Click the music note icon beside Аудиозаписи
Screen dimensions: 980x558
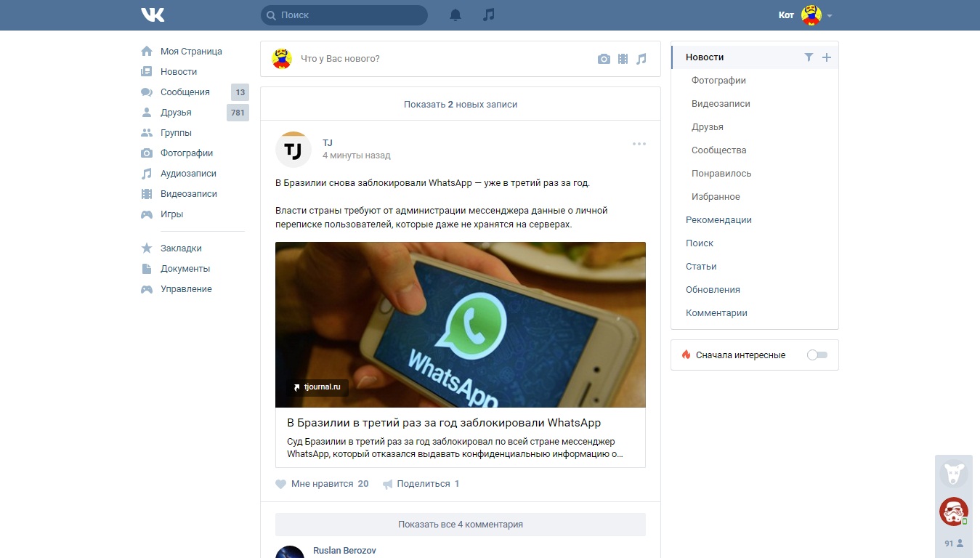pyautogui.click(x=147, y=174)
